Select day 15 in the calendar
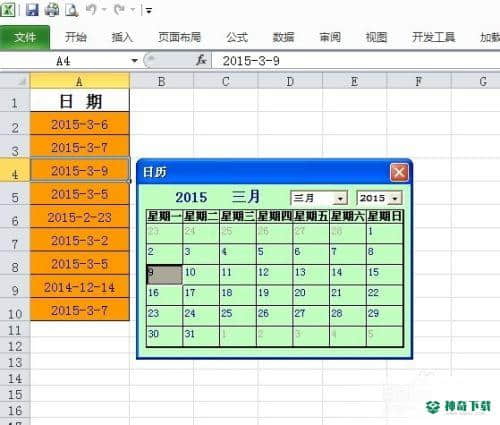 click(384, 274)
